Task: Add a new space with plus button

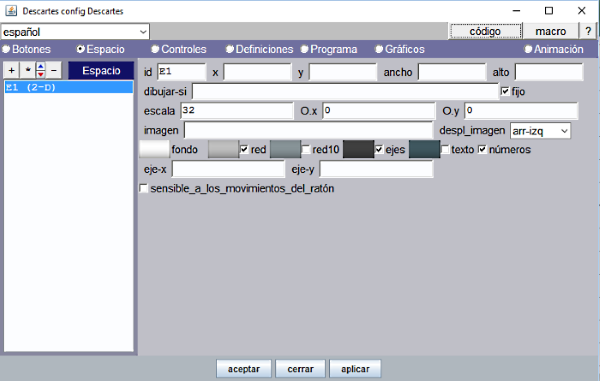Action: 11,70
